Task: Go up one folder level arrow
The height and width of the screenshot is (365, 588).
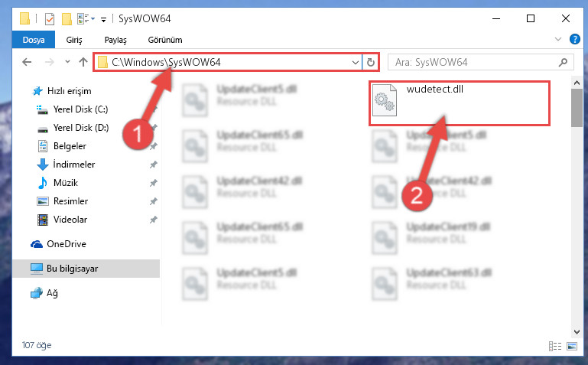Action: (83, 62)
